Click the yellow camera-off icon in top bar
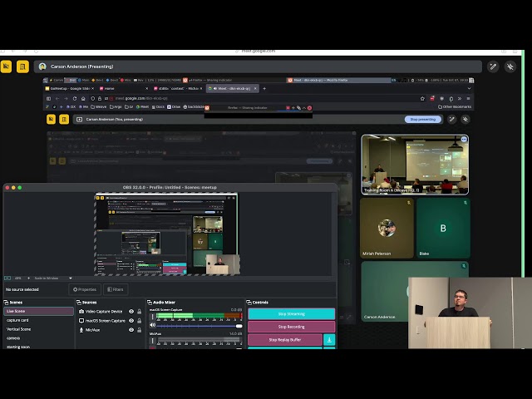Viewport: 532px width, 399px height. (6, 66)
